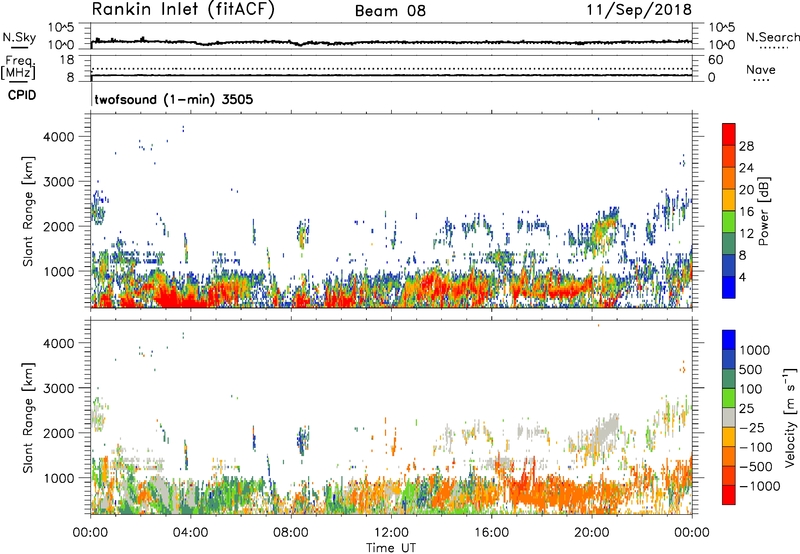Select the "Freq. [MHz]" axis label

(x=18, y=68)
